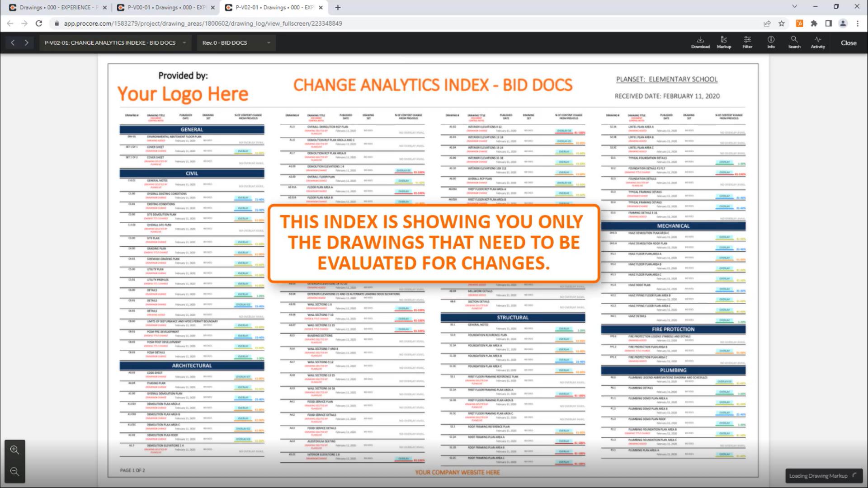Go to next drawing arrow
This screenshot has height=488, width=868.
click(27, 42)
